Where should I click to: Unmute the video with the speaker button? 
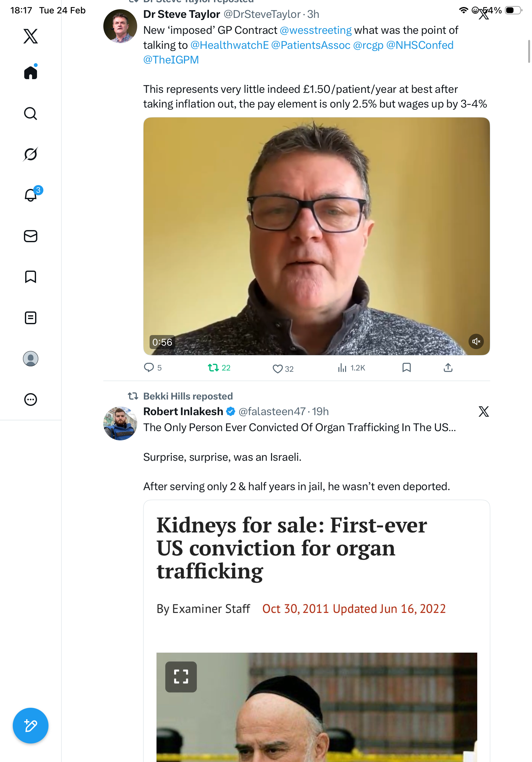476,341
